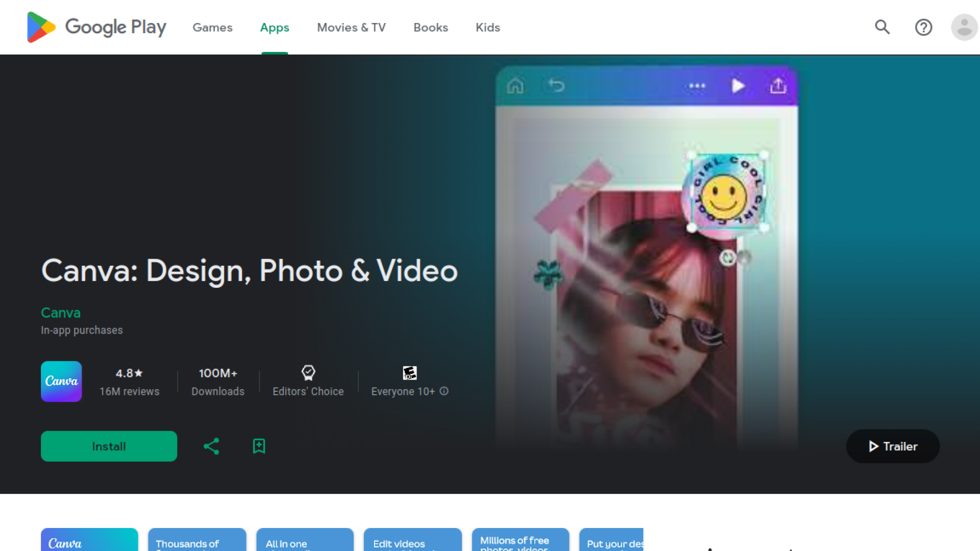Click the Canva app icon
Viewport: 980px width, 551px height.
pos(61,381)
